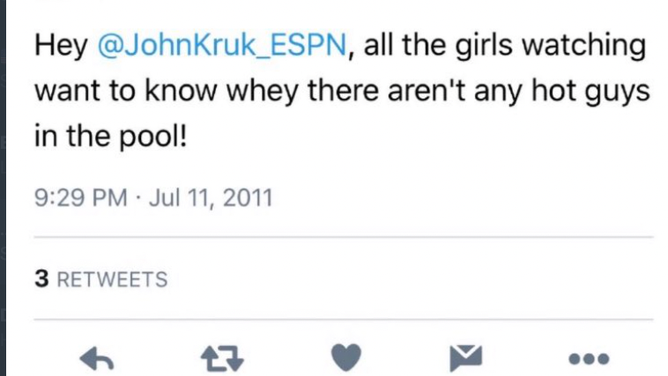Click the Jul 11, 2011 date

pyautogui.click(x=210, y=198)
